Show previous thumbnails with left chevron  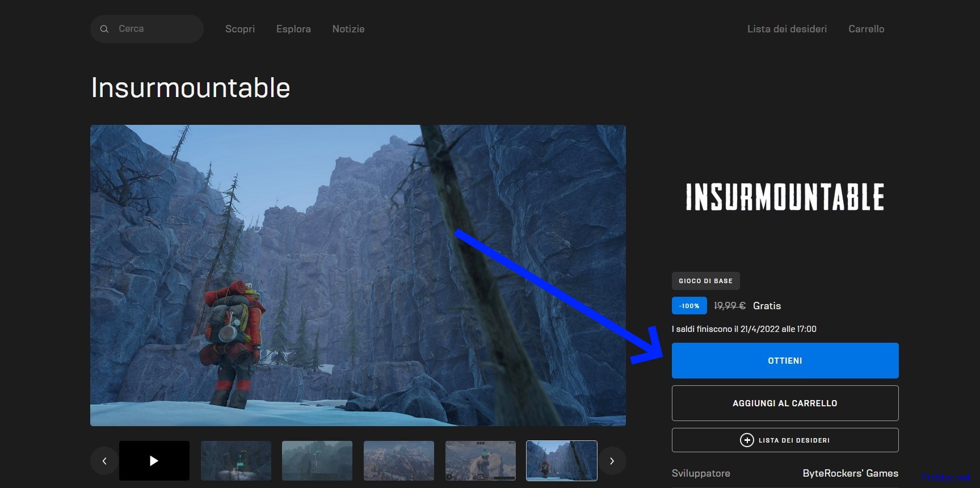click(104, 461)
